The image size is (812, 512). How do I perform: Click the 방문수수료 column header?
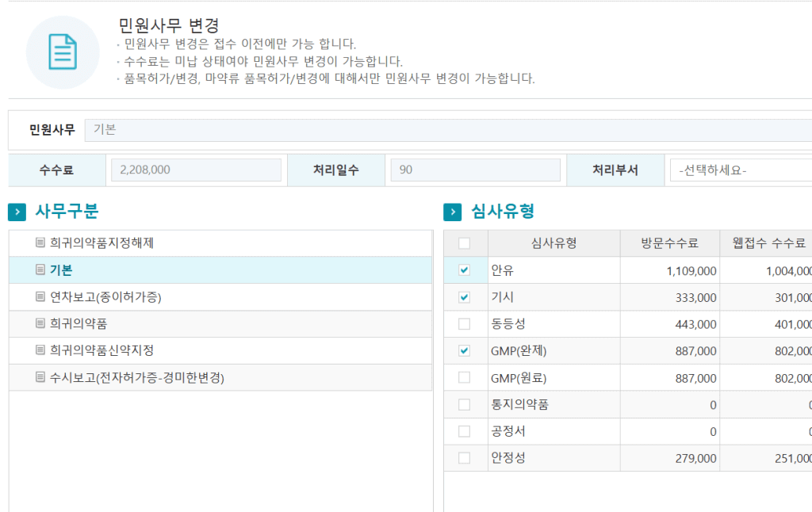pyautogui.click(x=670, y=243)
